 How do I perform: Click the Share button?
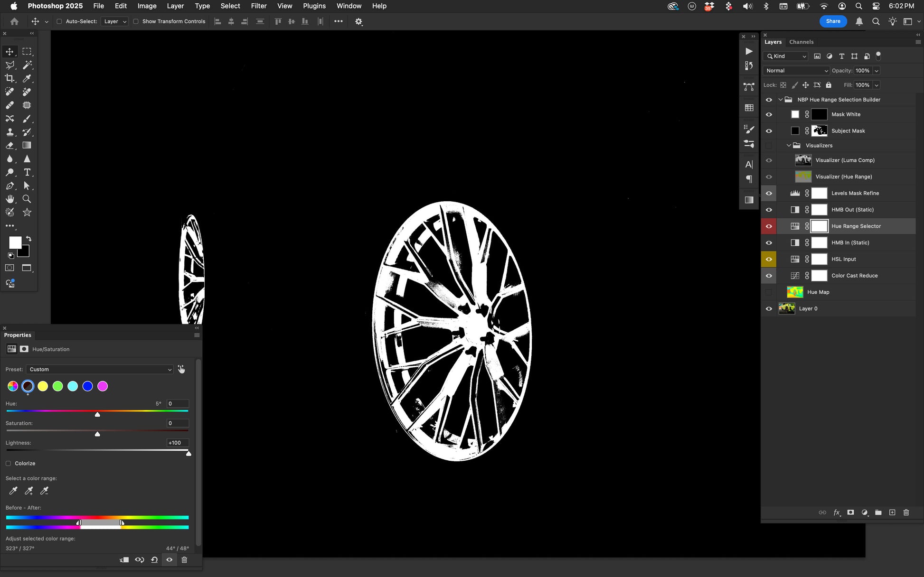pyautogui.click(x=833, y=21)
